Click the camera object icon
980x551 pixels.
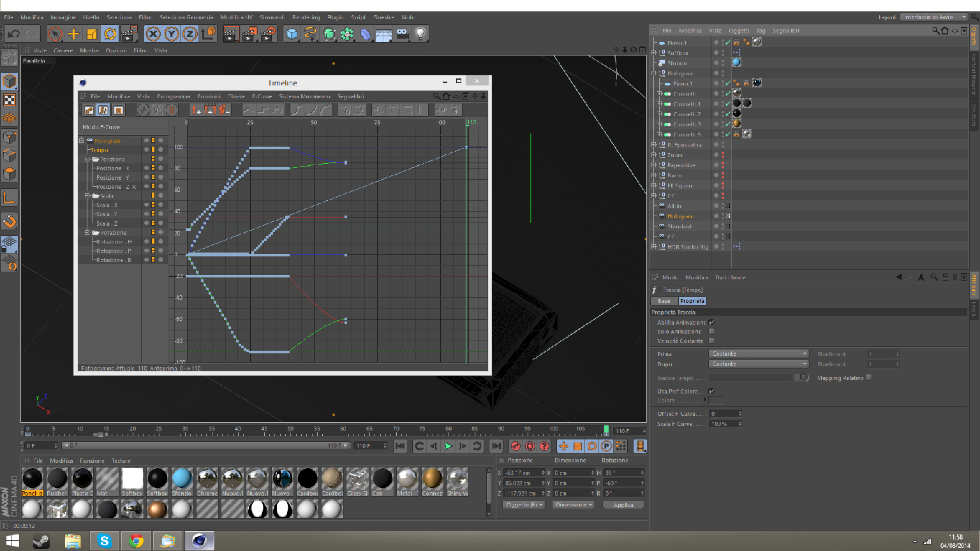coord(402,34)
